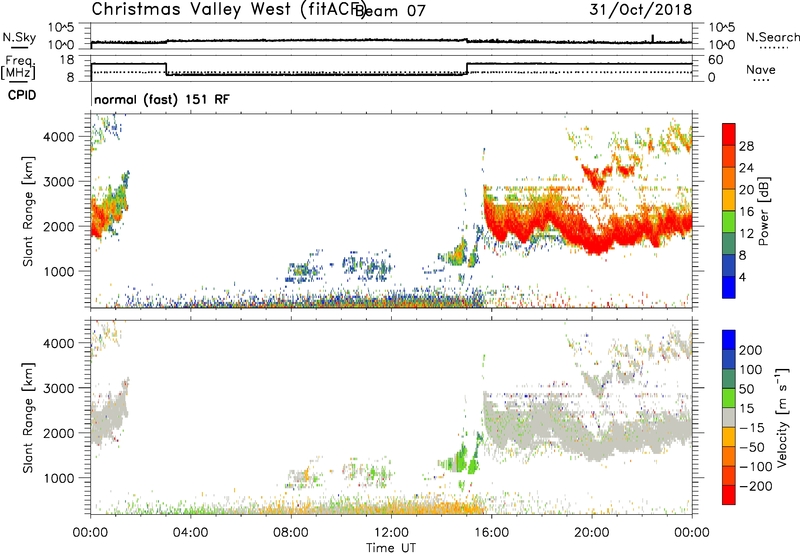Click the red bottom segment of Velocity colorbar

[x=729, y=495]
